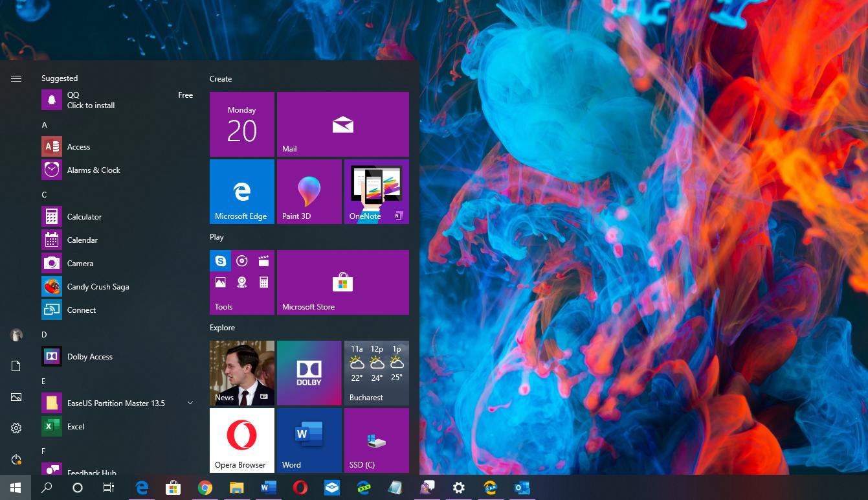Open the Tools tile folder

click(241, 282)
